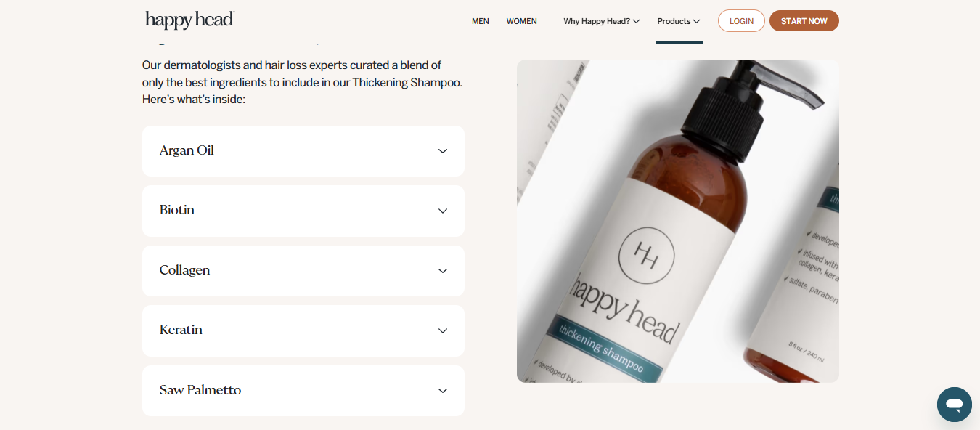Click the happy head logo
Image resolution: width=980 pixels, height=430 pixels.
[x=189, y=20]
